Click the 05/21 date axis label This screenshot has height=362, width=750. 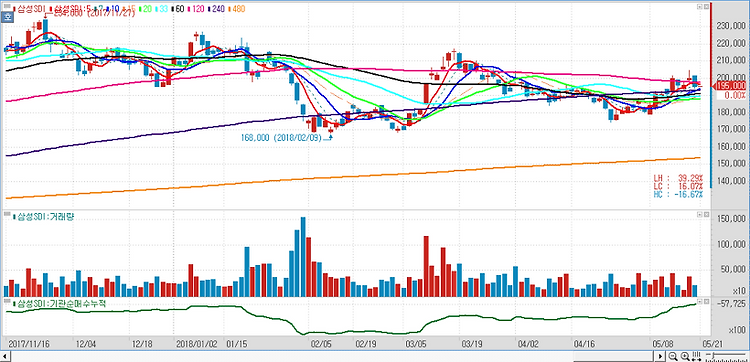pyautogui.click(x=713, y=344)
